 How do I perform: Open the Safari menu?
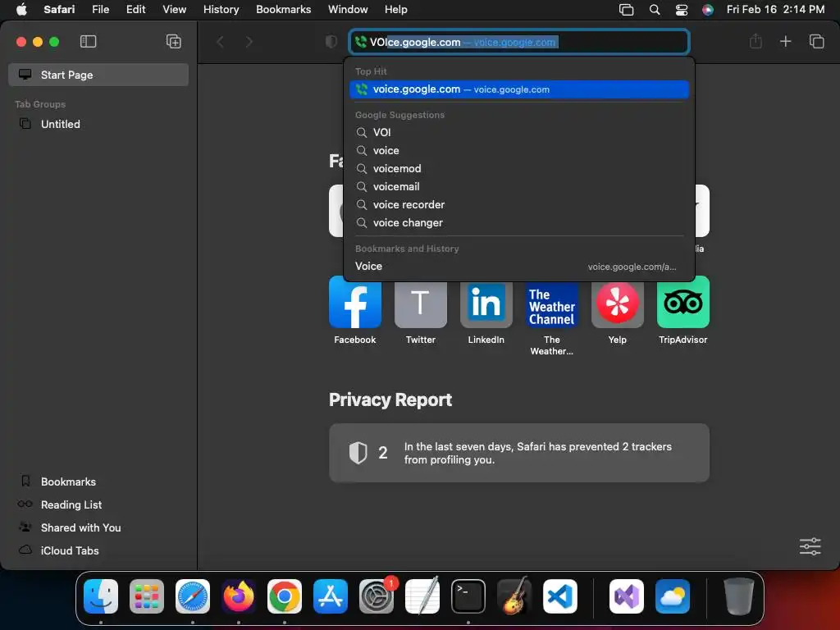(x=59, y=10)
